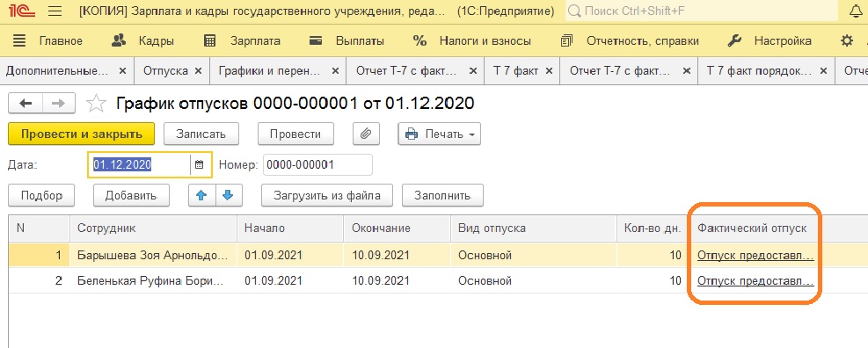The image size is (868, 348).
Task: Click the Вид отпуска column header
Action: [534, 228]
